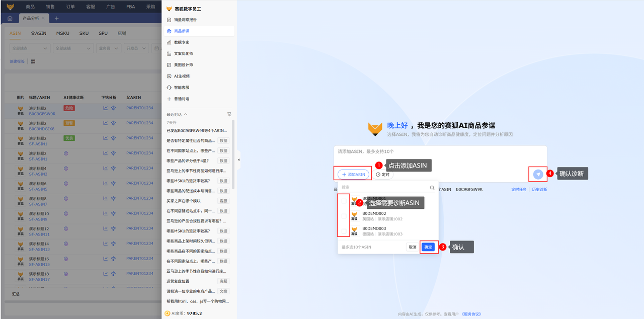This screenshot has height=319, width=644.
Task: Open the 文案优化师 assistant
Action: pos(199,53)
